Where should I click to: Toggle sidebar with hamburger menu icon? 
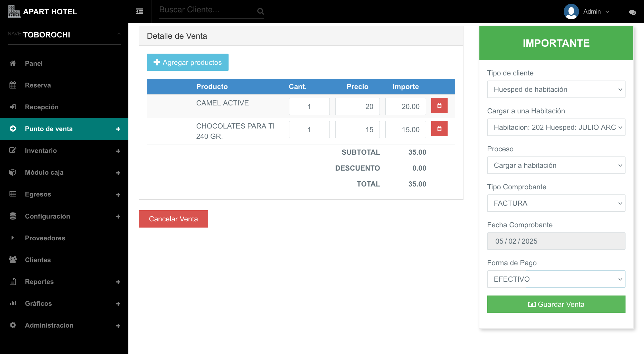click(139, 11)
